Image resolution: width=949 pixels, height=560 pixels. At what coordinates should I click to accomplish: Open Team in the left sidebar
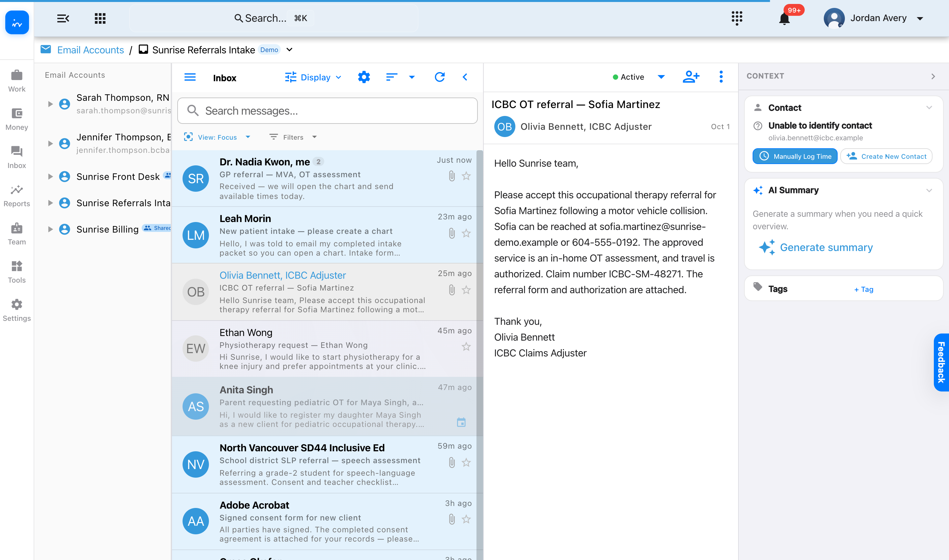pyautogui.click(x=16, y=234)
